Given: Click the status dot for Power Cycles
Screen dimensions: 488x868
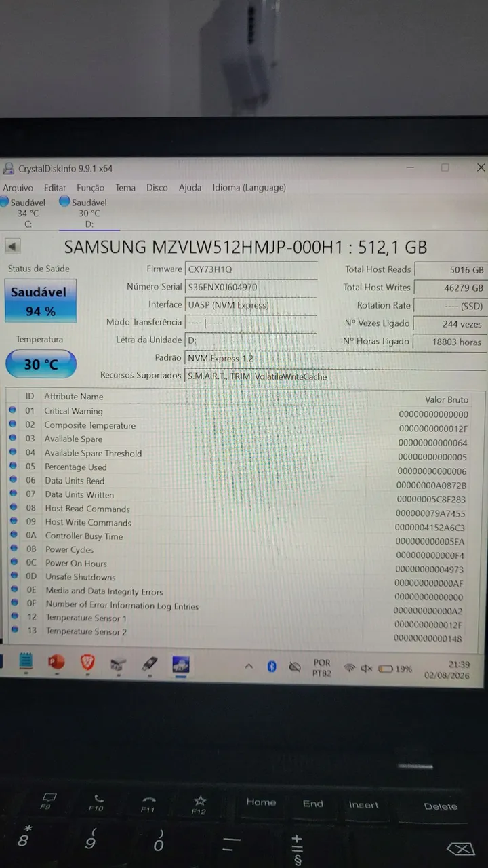Looking at the screenshot, I should point(13,549).
